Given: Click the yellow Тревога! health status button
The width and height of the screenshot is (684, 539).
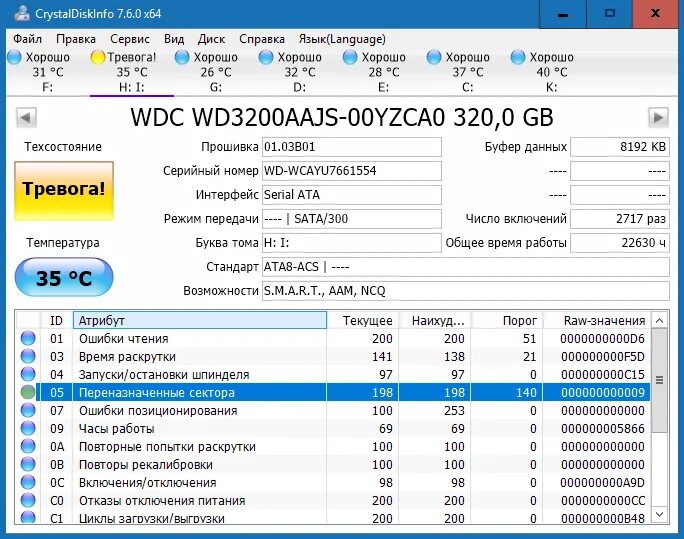Looking at the screenshot, I should 64,191.
